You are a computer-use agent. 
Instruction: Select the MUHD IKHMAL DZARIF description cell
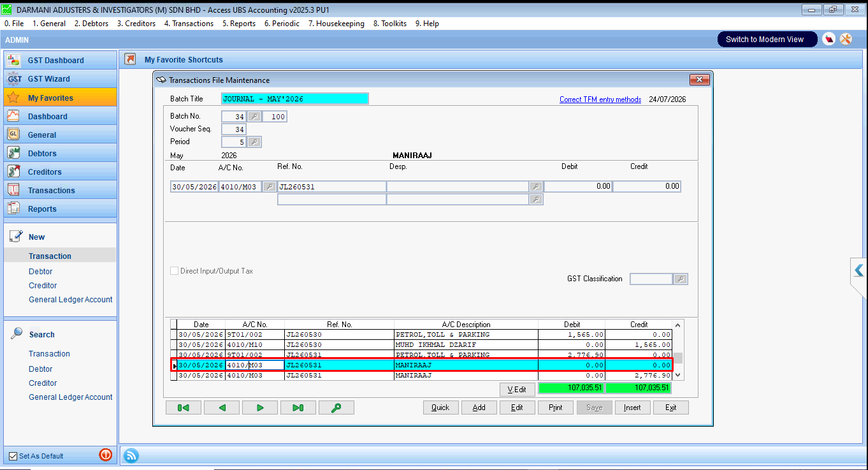pyautogui.click(x=466, y=345)
